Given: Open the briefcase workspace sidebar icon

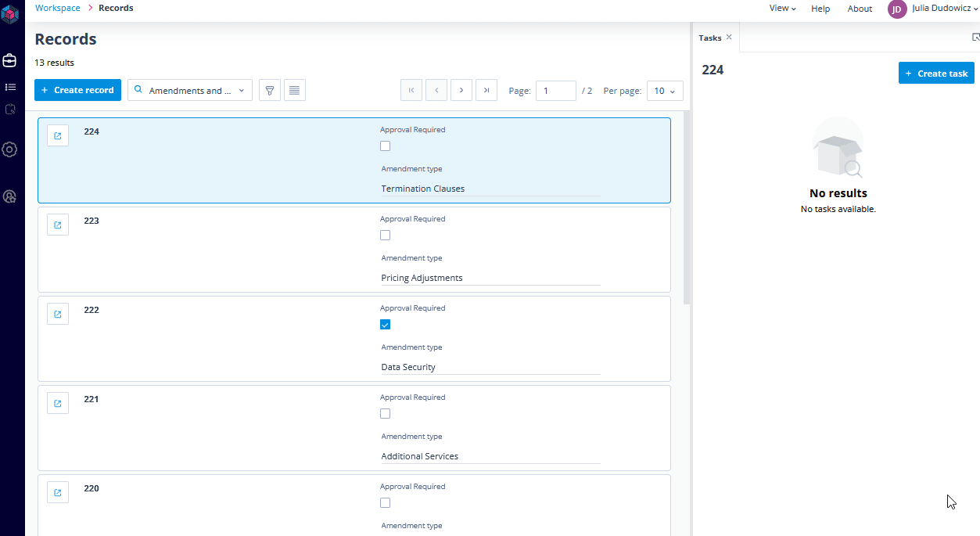Looking at the screenshot, I should click(x=10, y=60).
